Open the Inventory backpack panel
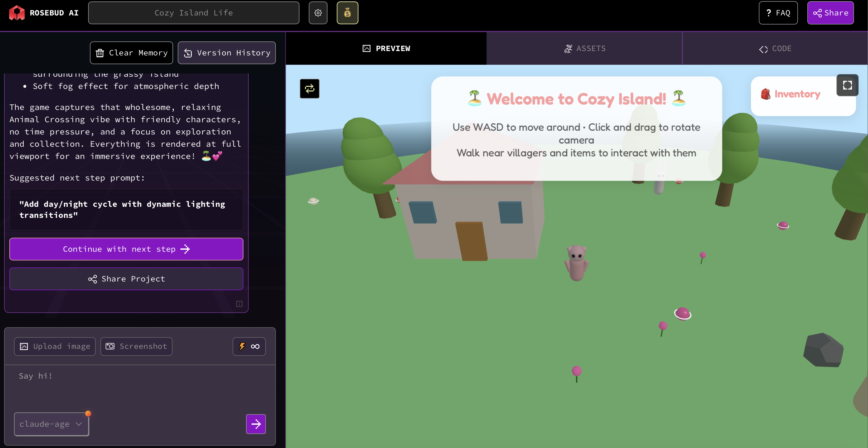Image resolution: width=868 pixels, height=448 pixels. 790,94
